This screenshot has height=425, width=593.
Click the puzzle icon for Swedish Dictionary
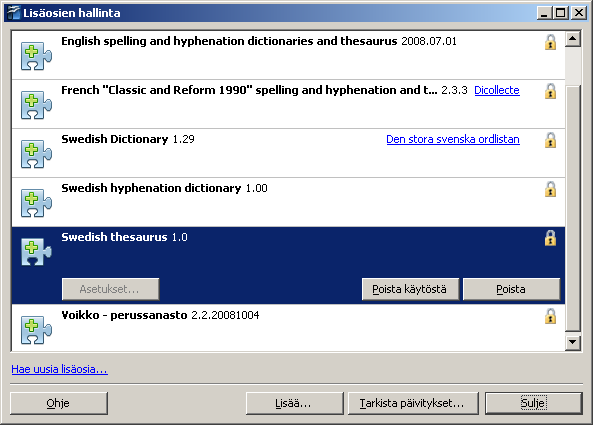36,154
